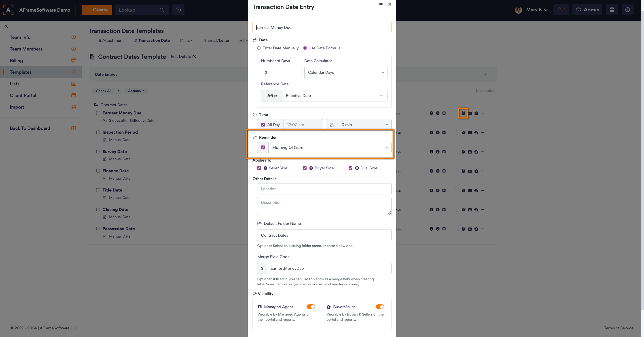Select Enter Date Manually radio option
Image resolution: width=644 pixels, height=337 pixels.
pos(259,48)
